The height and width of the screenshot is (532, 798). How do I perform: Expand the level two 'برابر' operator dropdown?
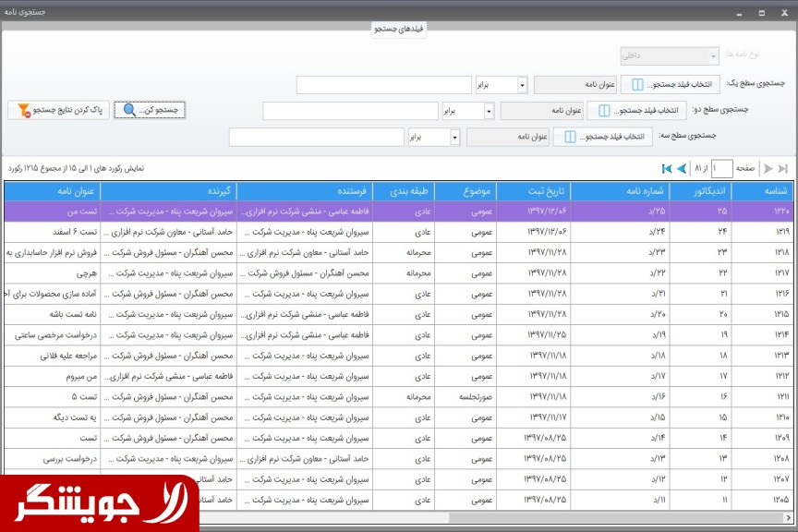pyautogui.click(x=489, y=111)
